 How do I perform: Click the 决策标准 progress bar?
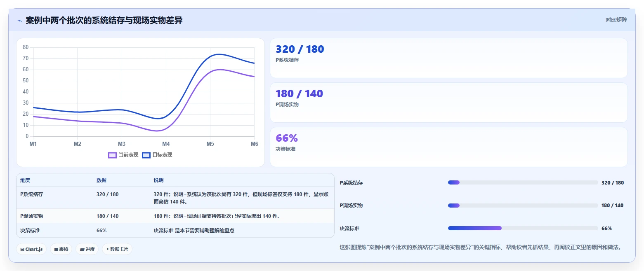[x=523, y=228]
